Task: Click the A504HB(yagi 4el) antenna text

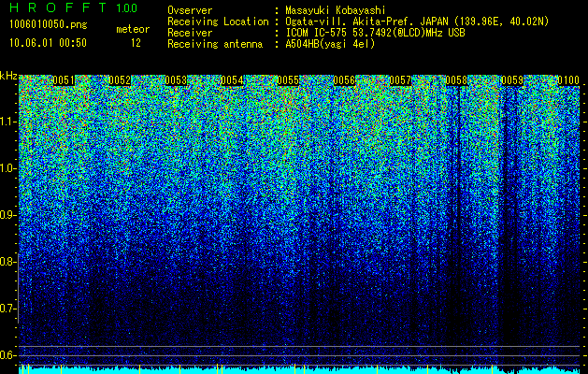Action: click(x=330, y=44)
